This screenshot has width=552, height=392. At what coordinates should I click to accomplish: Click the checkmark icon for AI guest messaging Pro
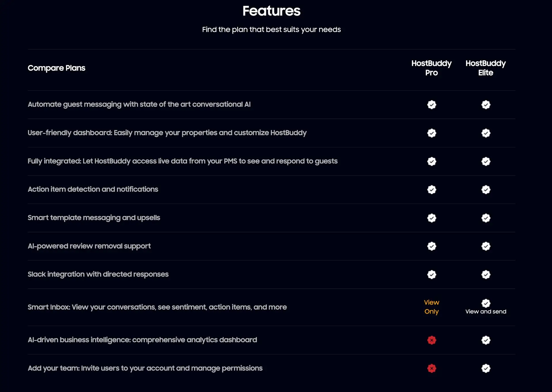coord(432,104)
